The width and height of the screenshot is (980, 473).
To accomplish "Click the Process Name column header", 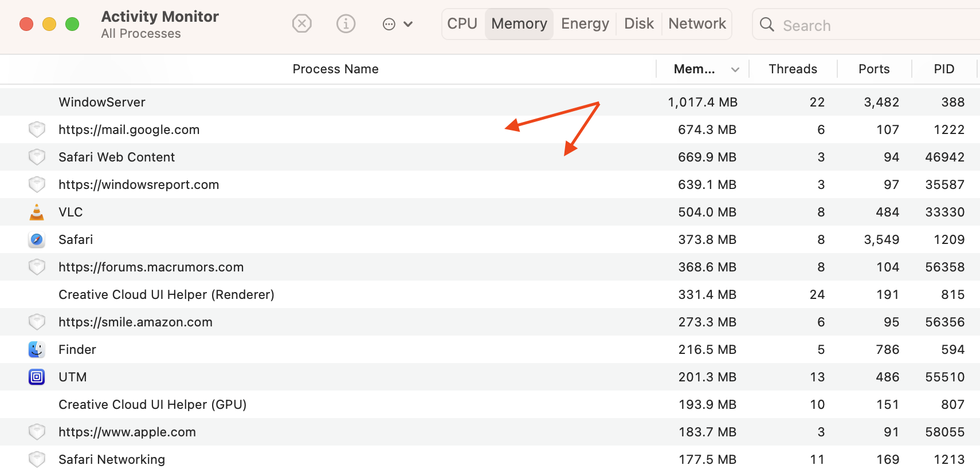I will pos(335,69).
